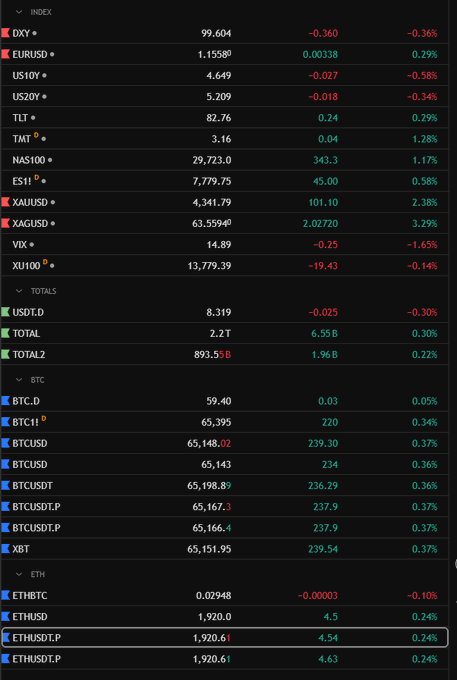
Task: Click the blue flag beside XBT
Action: pyautogui.click(x=6, y=549)
